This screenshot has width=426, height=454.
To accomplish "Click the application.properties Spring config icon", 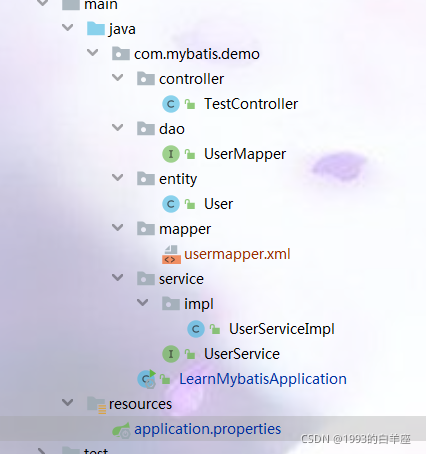I will pyautogui.click(x=121, y=430).
